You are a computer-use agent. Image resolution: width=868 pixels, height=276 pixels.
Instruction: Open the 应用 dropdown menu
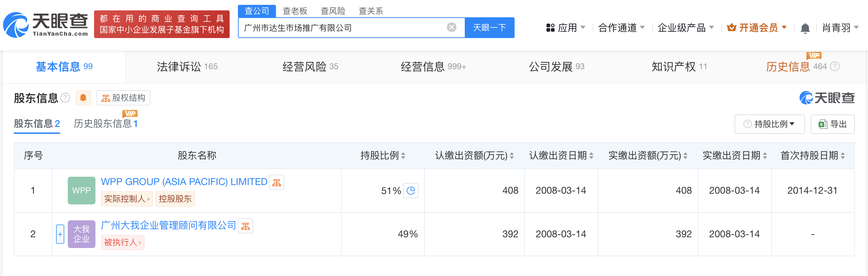coord(565,28)
